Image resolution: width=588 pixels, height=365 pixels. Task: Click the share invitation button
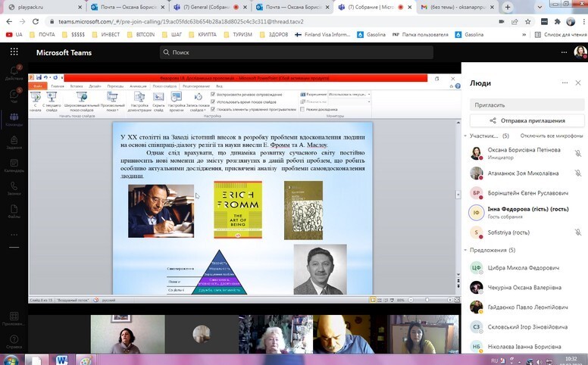click(527, 120)
